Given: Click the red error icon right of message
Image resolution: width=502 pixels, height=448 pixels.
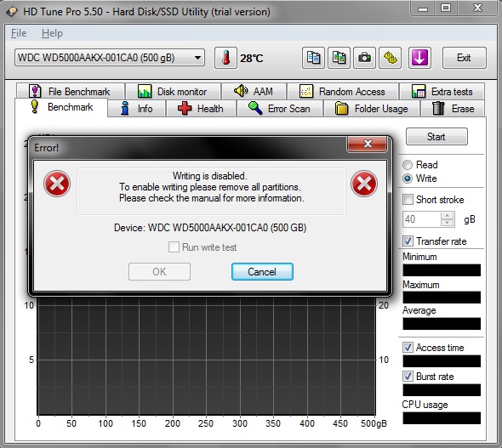Looking at the screenshot, I should click(364, 184).
